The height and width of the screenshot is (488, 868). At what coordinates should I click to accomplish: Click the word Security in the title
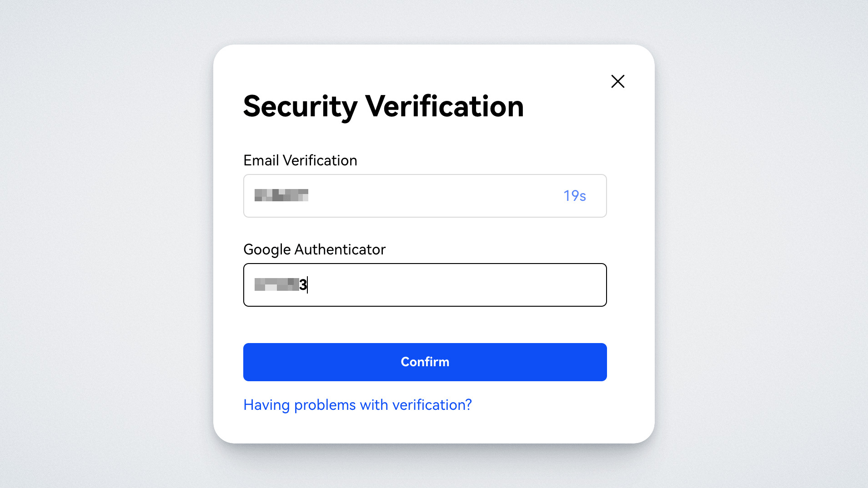click(300, 106)
